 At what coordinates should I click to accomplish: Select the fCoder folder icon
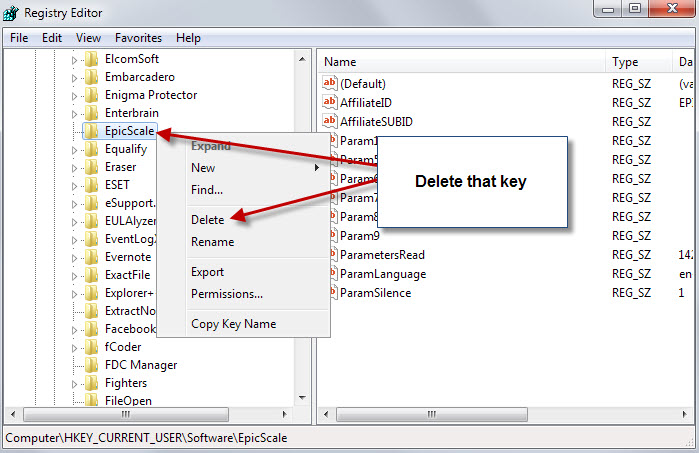[92, 347]
